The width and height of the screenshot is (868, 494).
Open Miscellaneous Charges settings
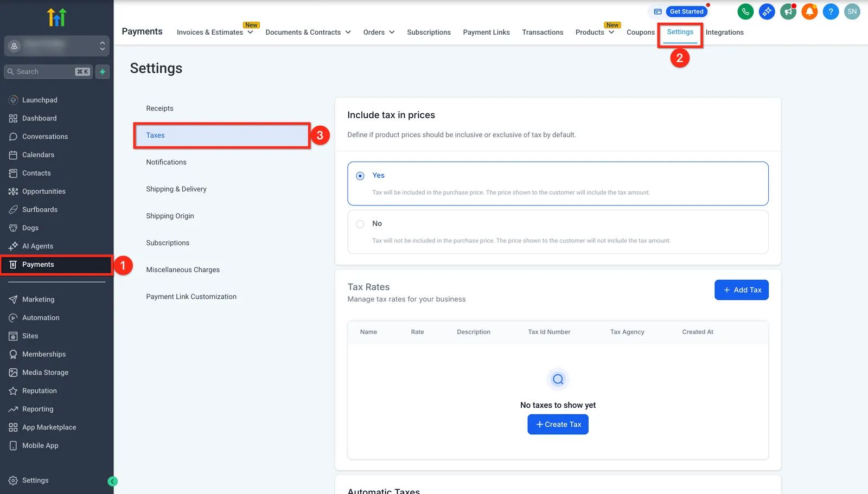click(183, 270)
